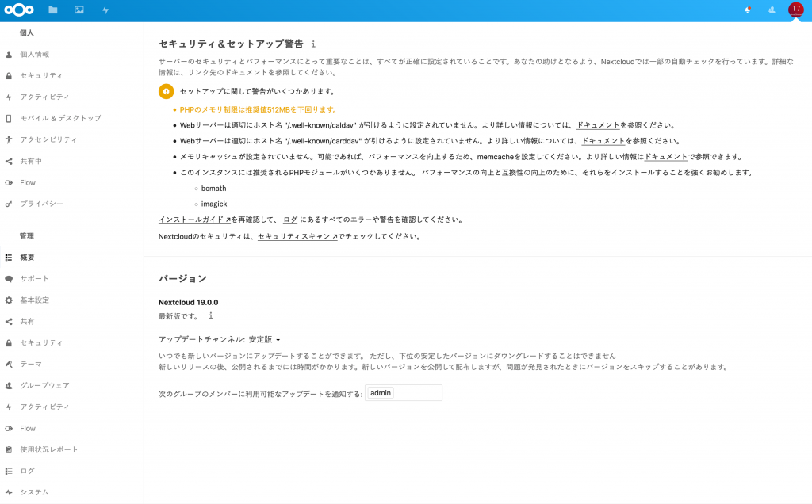Click info icon next to 最新版です

pos(211,315)
